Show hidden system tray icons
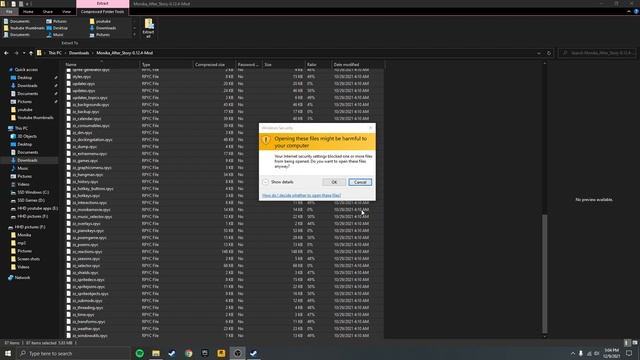 click(573, 353)
